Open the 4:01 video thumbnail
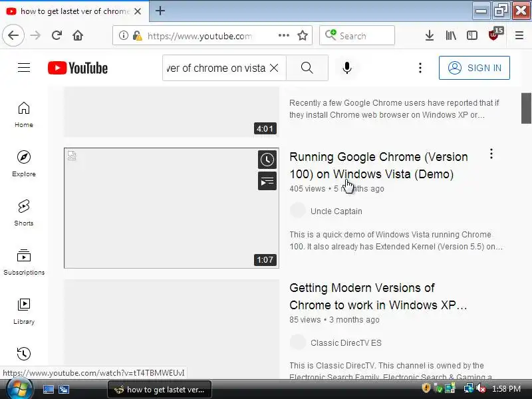Image resolution: width=532 pixels, height=399 pixels. 172,112
